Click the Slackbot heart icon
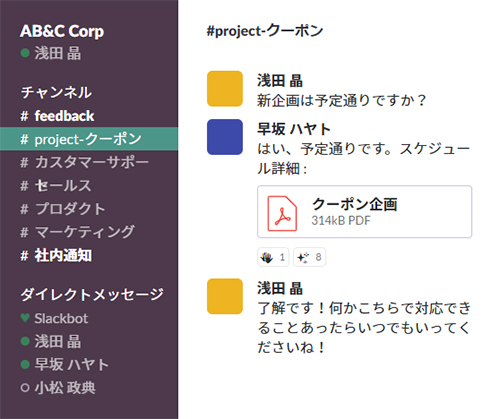 click(25, 318)
